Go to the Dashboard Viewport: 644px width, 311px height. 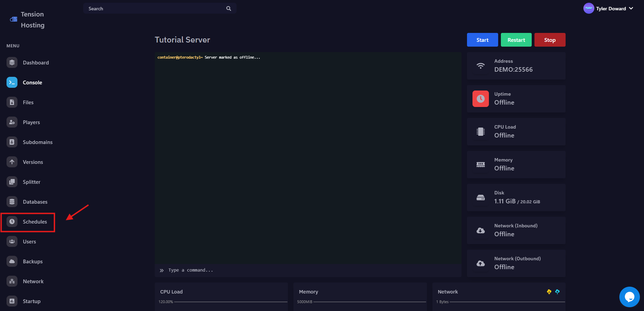pyautogui.click(x=36, y=62)
